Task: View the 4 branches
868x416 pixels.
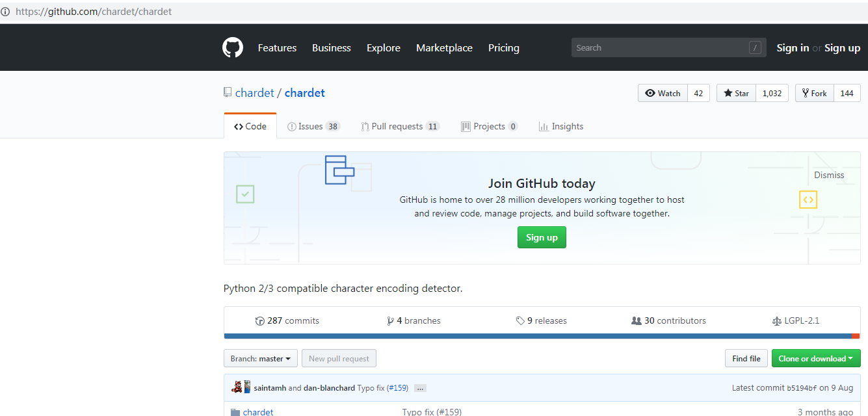Action: coord(414,321)
